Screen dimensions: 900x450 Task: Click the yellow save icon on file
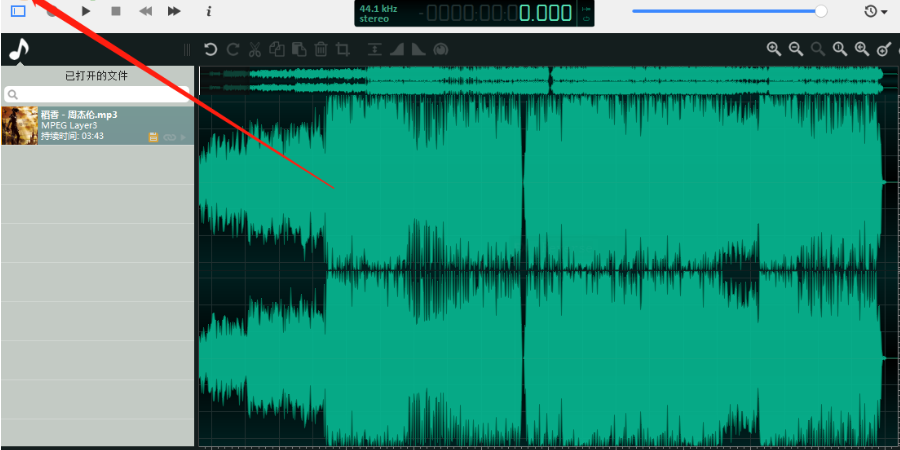(x=153, y=137)
